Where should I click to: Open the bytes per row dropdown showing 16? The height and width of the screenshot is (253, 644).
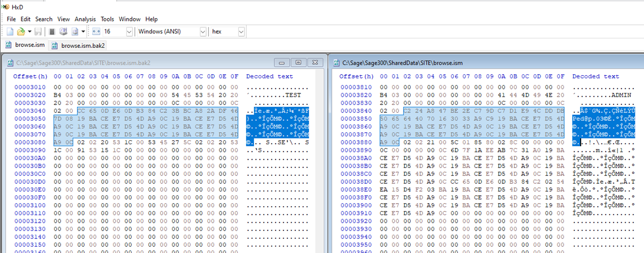point(129,32)
